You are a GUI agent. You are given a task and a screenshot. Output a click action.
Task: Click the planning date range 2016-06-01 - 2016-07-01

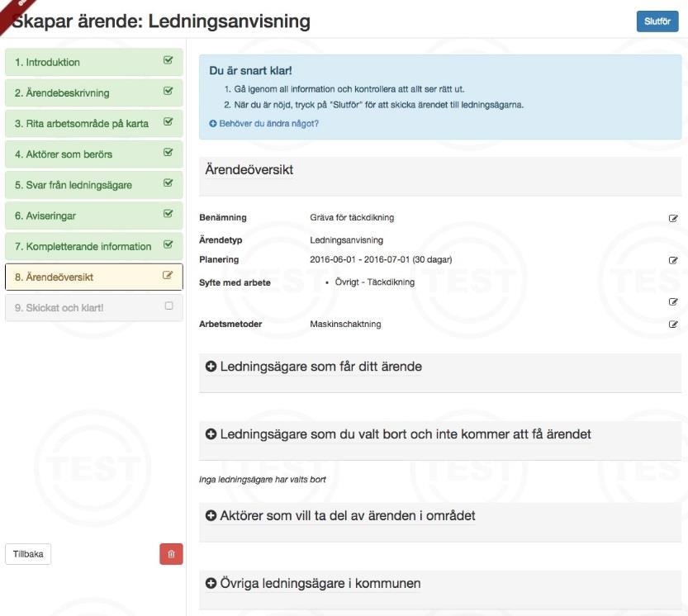point(381,259)
